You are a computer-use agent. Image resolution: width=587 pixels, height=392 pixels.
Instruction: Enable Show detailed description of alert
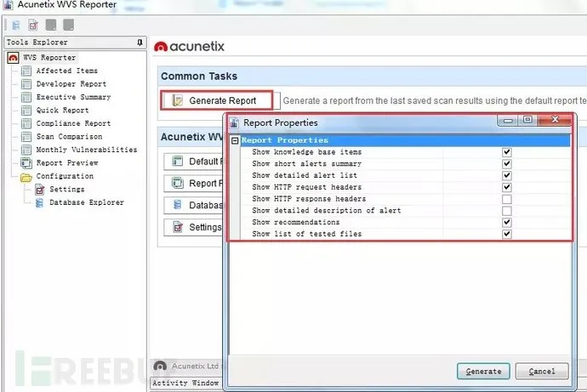506,211
